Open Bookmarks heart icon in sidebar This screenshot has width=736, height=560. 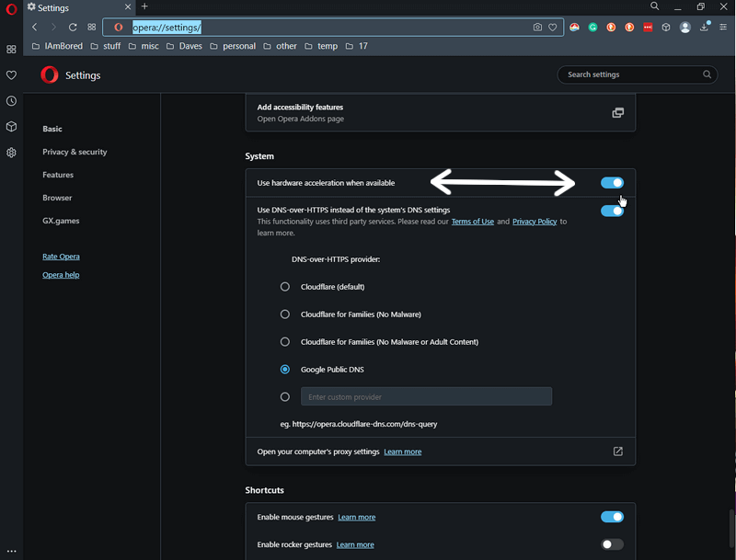(11, 75)
